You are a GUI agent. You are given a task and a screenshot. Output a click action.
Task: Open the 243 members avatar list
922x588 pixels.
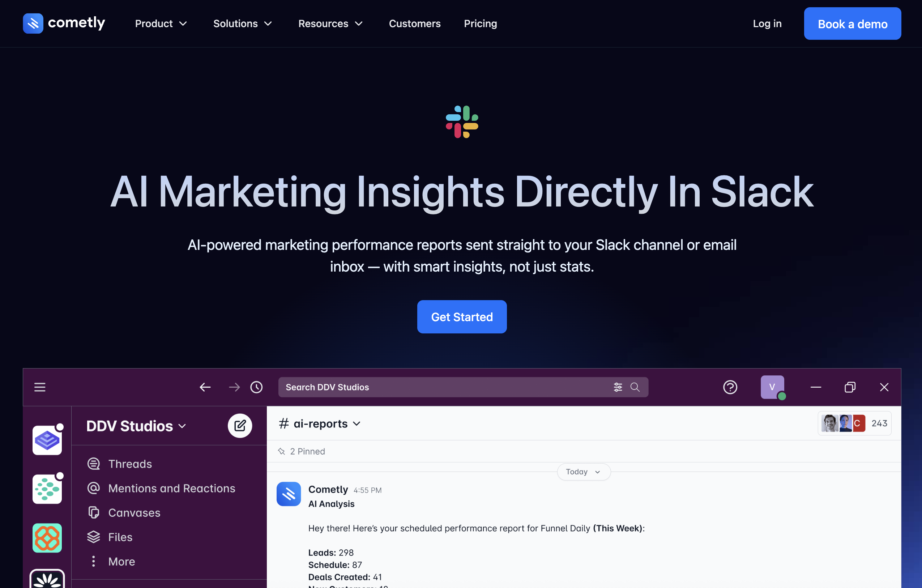coord(854,423)
